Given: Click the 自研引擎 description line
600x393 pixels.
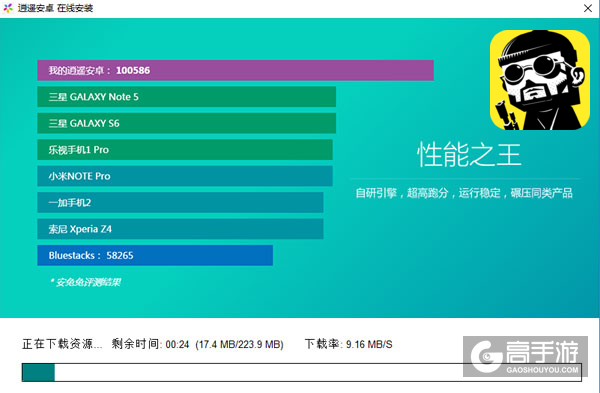Looking at the screenshot, I should [464, 193].
